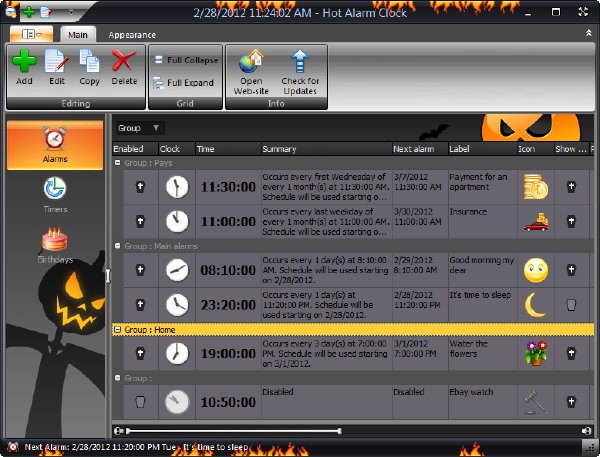Click Check for Updates arrow icon
This screenshot has height=457, width=600.
300,61
